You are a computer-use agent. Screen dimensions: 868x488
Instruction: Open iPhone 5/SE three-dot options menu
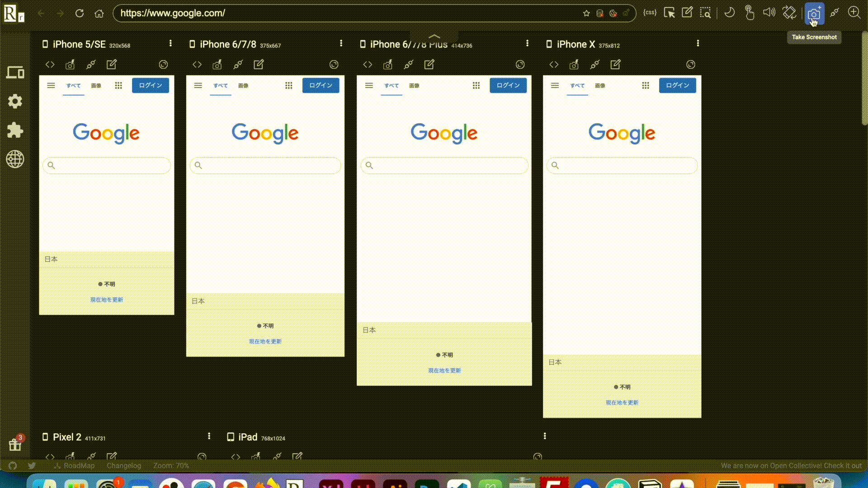coord(170,43)
